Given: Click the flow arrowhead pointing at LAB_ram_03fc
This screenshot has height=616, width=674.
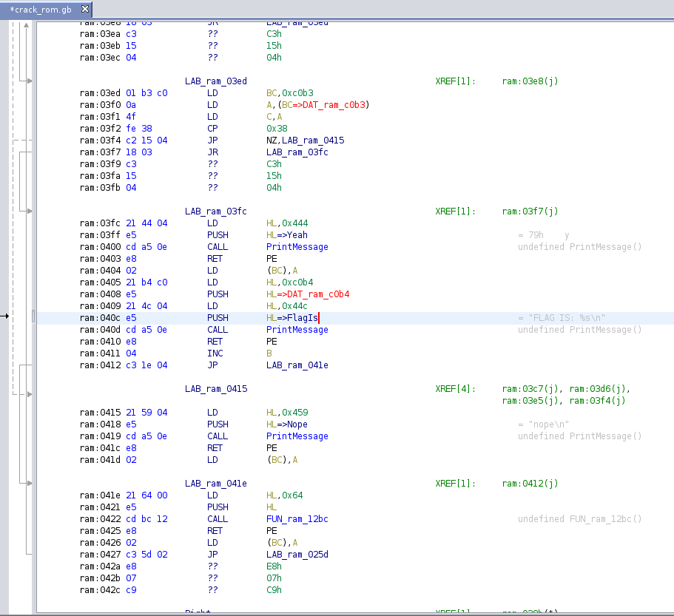Looking at the screenshot, I should point(29,211).
